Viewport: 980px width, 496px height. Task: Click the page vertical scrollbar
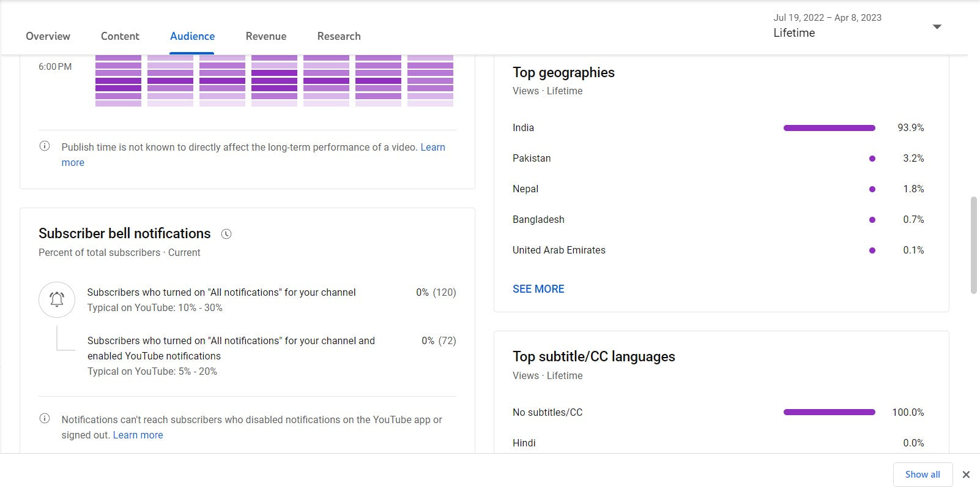click(x=974, y=245)
